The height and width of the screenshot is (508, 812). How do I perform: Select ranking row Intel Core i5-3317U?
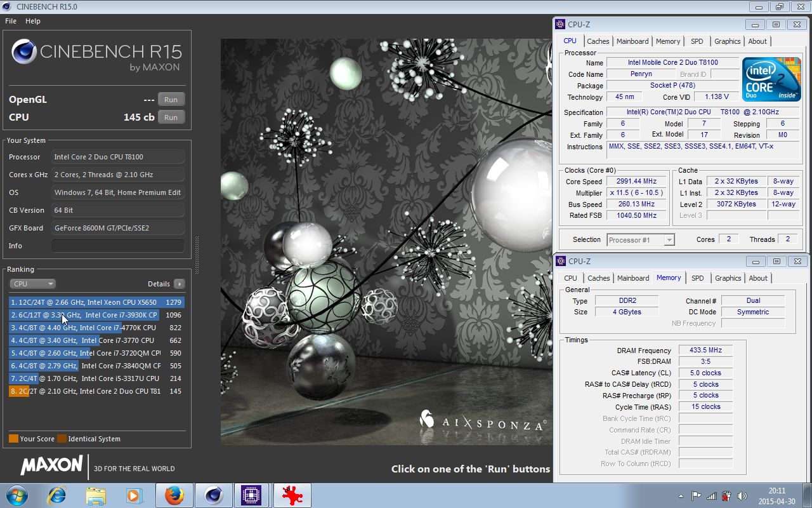(96, 378)
